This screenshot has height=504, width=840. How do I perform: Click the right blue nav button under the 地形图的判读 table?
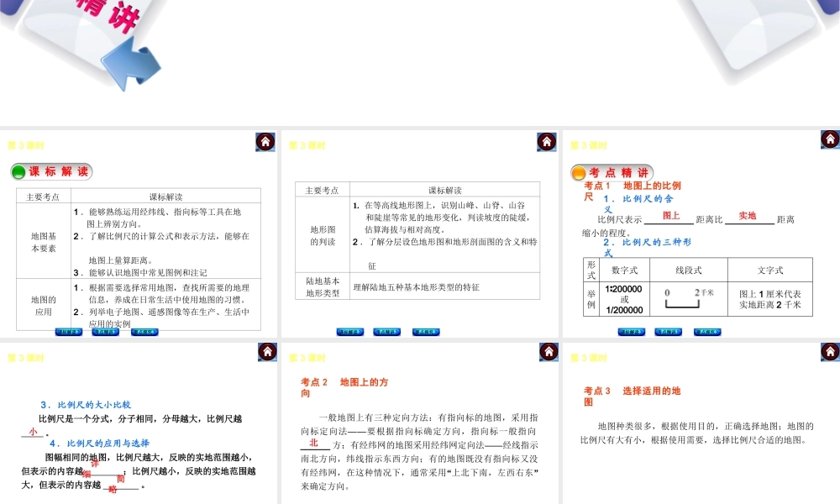(426, 332)
